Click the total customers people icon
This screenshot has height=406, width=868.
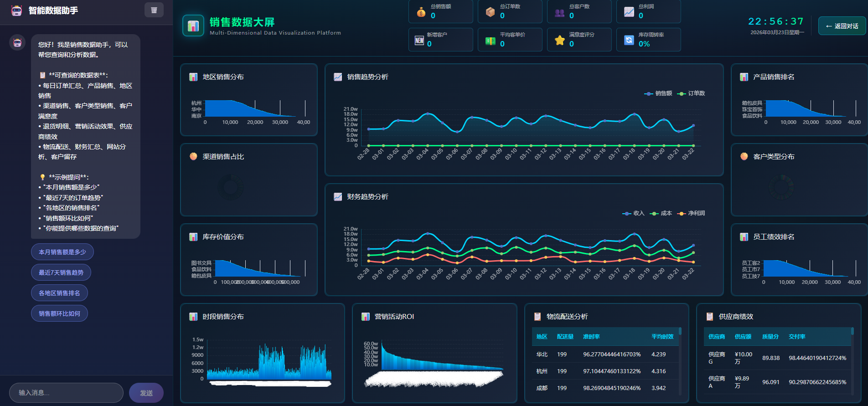[x=559, y=13]
